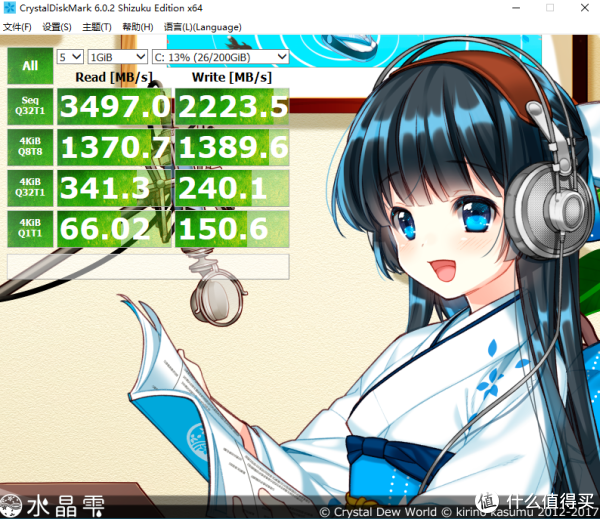Open the 设置(S) menu

coord(57,27)
